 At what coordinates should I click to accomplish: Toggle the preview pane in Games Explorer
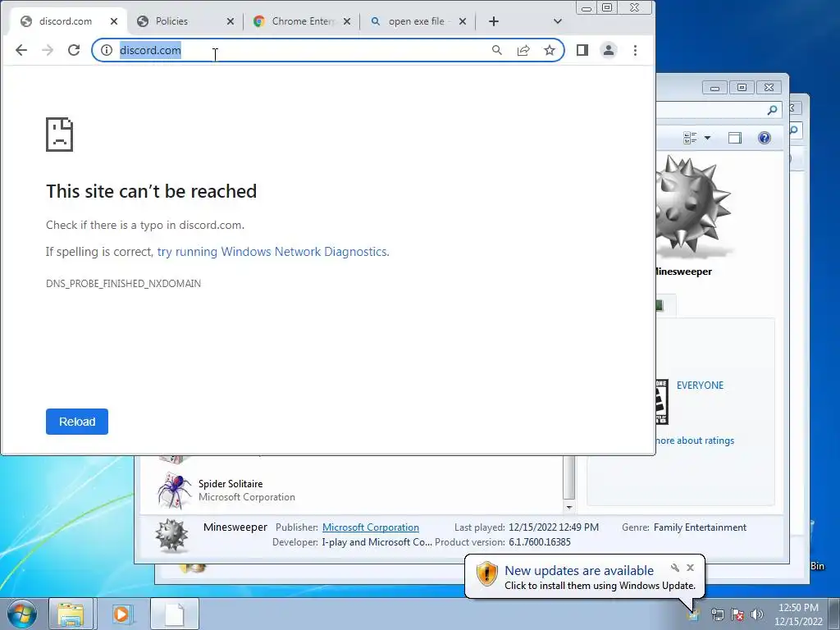click(x=735, y=138)
